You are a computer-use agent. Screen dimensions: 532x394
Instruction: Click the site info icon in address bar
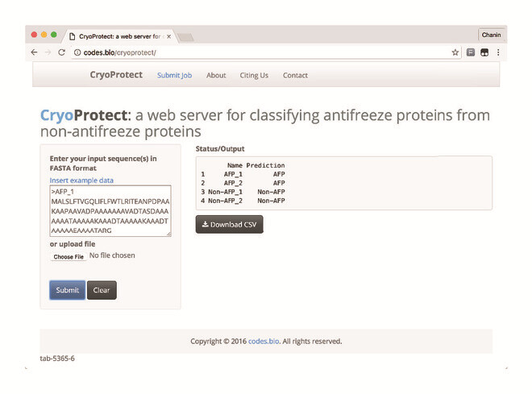77,52
